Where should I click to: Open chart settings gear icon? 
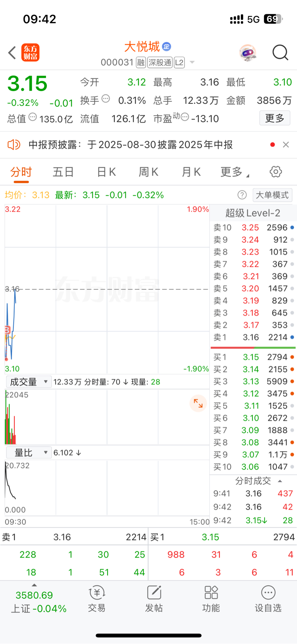[x=276, y=172]
